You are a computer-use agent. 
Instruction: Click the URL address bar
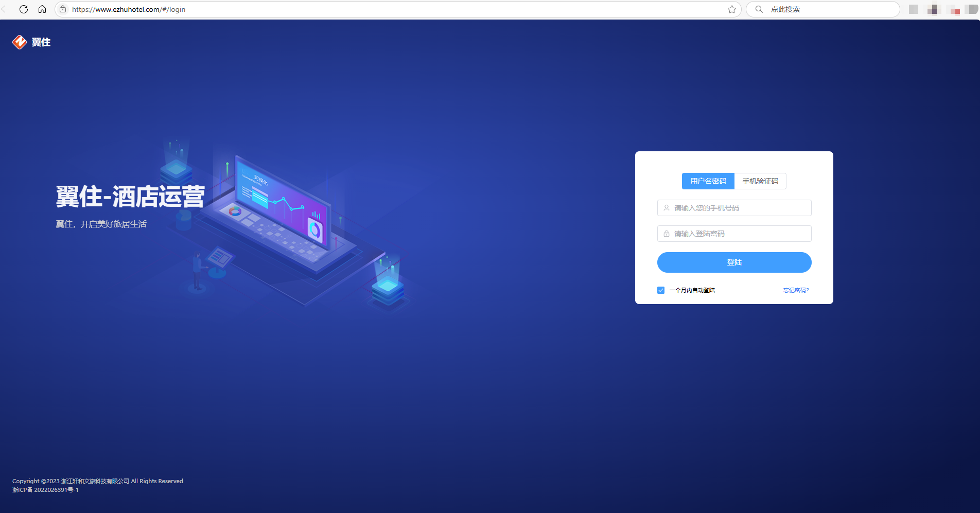coord(396,9)
